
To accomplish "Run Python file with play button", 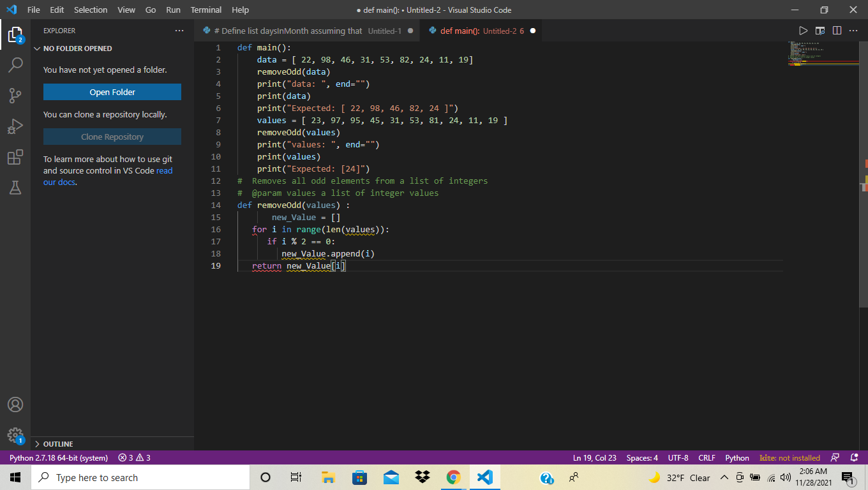I will [803, 31].
